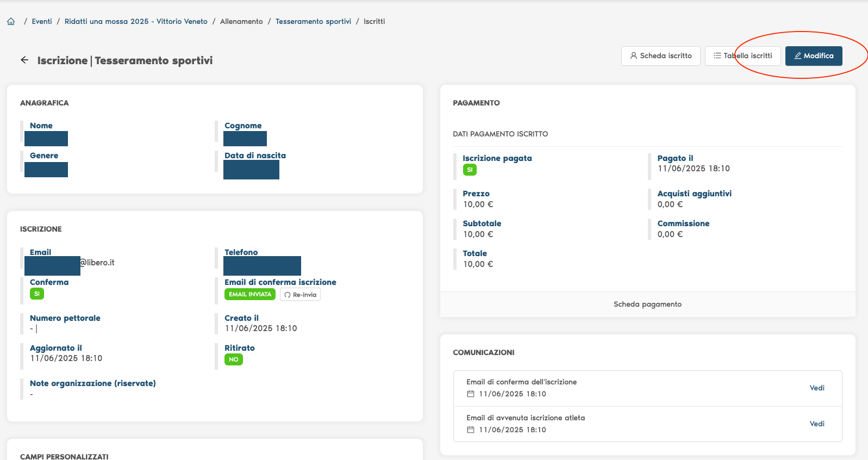Open Tabella iscritti list view

click(742, 56)
